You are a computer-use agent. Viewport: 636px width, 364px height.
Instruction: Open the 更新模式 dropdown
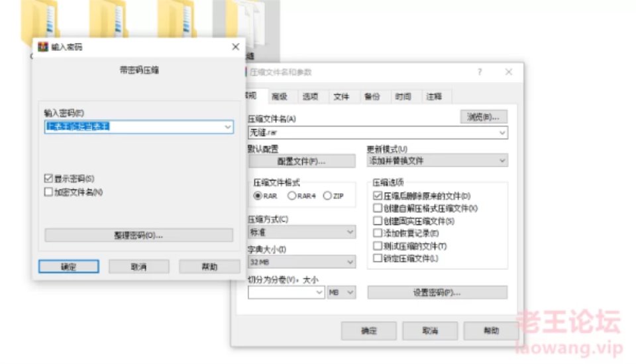click(x=437, y=161)
